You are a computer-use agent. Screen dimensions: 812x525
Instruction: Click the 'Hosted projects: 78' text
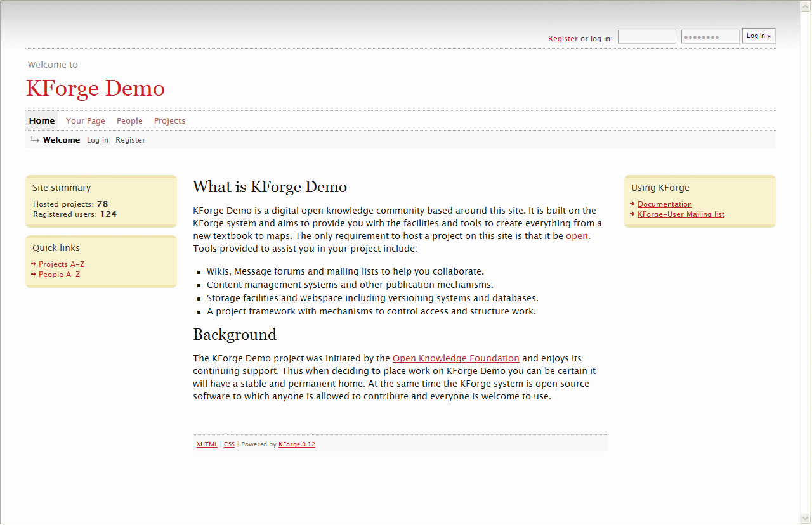[x=70, y=204]
